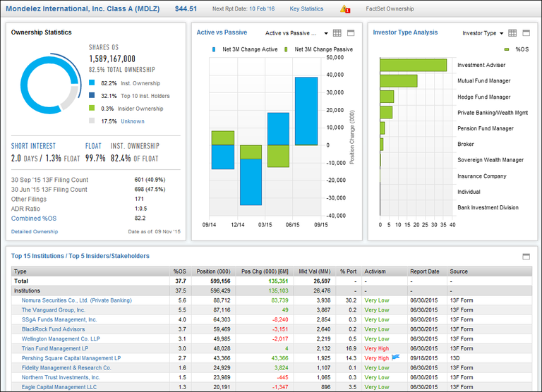Viewport: 542px width, 392px height.
Task: Click the SHORT INTEREST heading link
Action: tap(33, 146)
